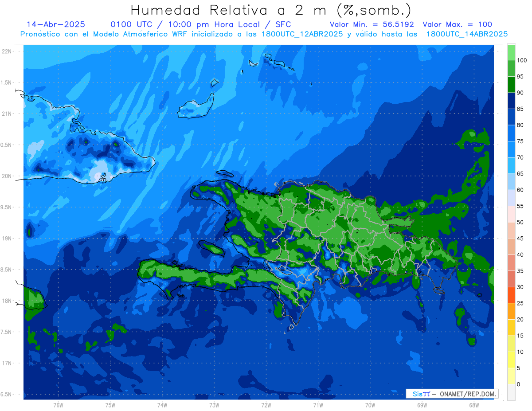Image resolution: width=532 pixels, height=411 pixels.
Task: Click the legend label "65"
Action: pos(520,173)
